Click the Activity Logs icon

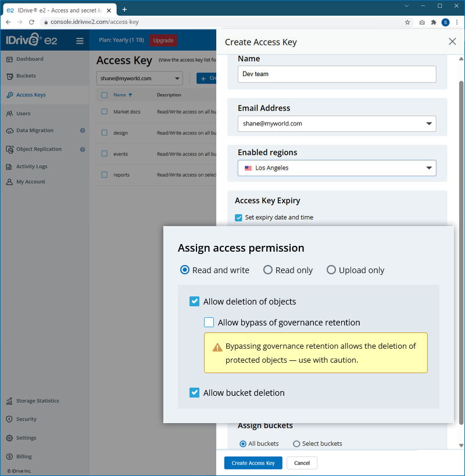tap(9, 167)
